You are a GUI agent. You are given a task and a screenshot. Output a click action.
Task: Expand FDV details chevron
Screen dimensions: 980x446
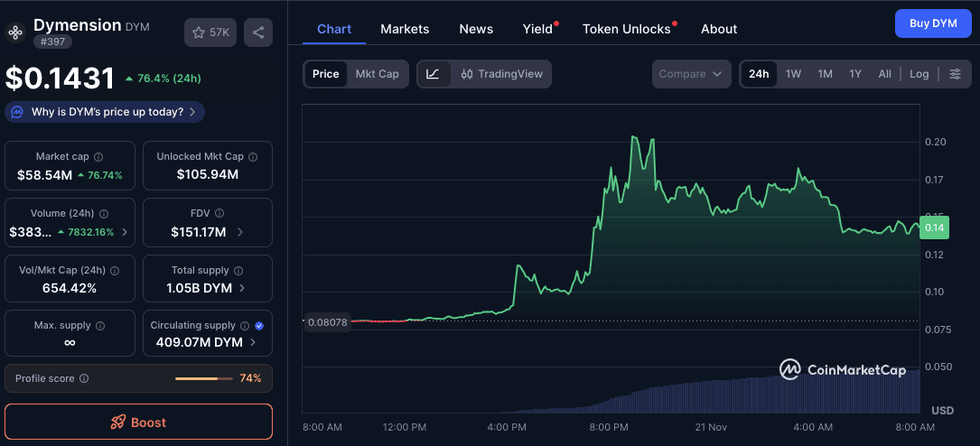240,232
